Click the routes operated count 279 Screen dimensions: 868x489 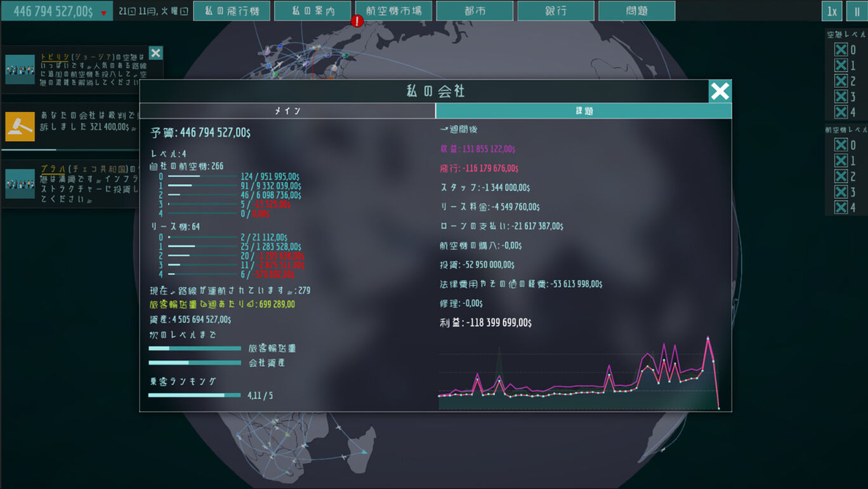tap(304, 291)
